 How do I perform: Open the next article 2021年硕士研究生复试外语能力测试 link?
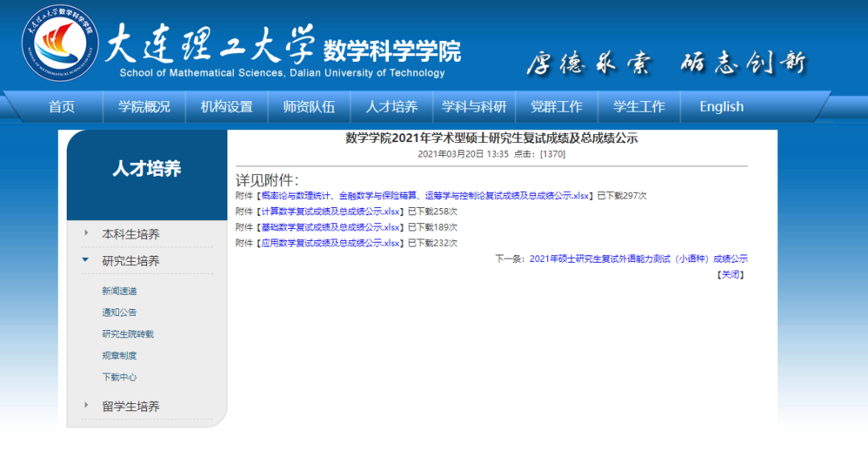pyautogui.click(x=638, y=259)
